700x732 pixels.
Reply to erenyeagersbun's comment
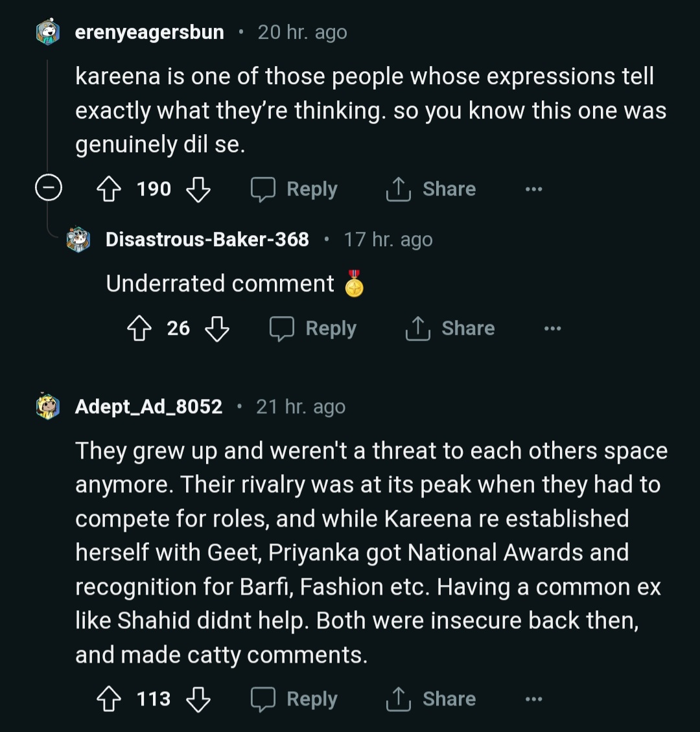pyautogui.click(x=295, y=189)
